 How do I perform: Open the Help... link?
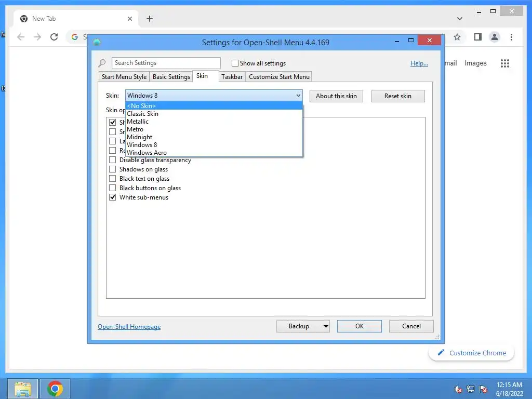click(419, 63)
